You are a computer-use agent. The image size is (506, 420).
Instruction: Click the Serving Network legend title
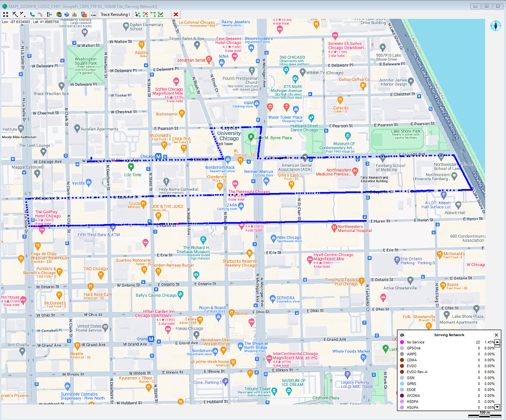[x=449, y=335]
